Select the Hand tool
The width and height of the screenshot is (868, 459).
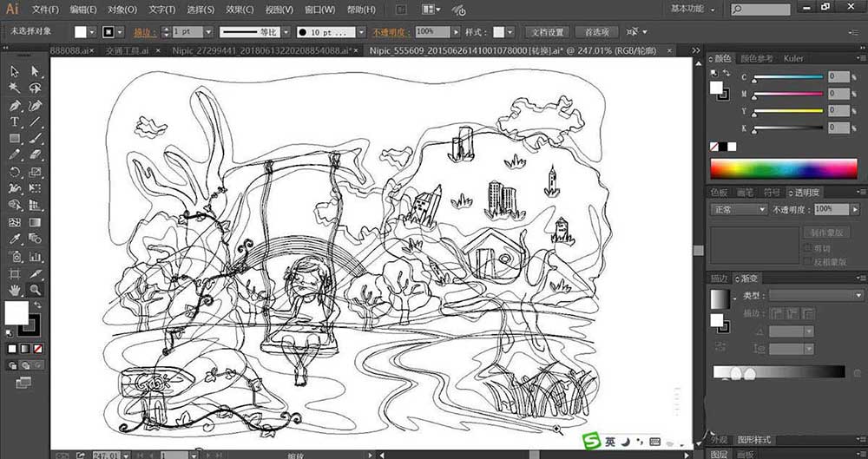click(15, 290)
